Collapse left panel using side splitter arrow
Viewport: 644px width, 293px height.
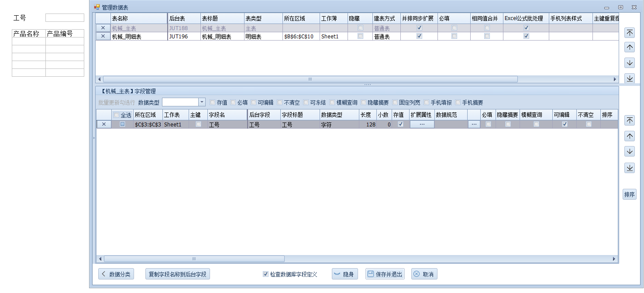point(93,138)
